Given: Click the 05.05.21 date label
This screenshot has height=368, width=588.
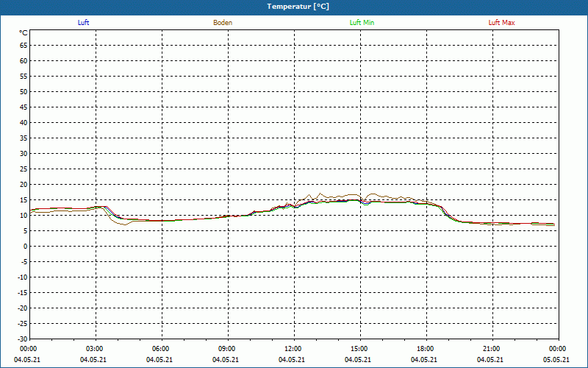Looking at the screenshot, I should click(x=556, y=360).
